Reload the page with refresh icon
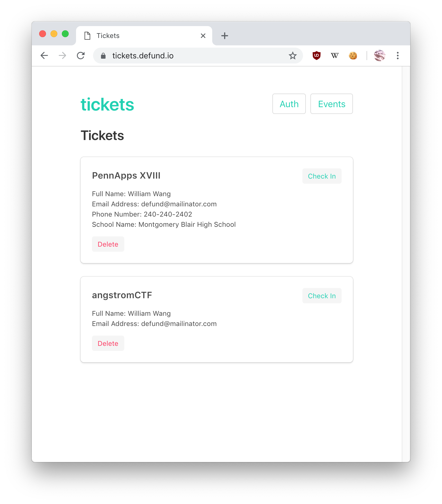 click(x=81, y=56)
